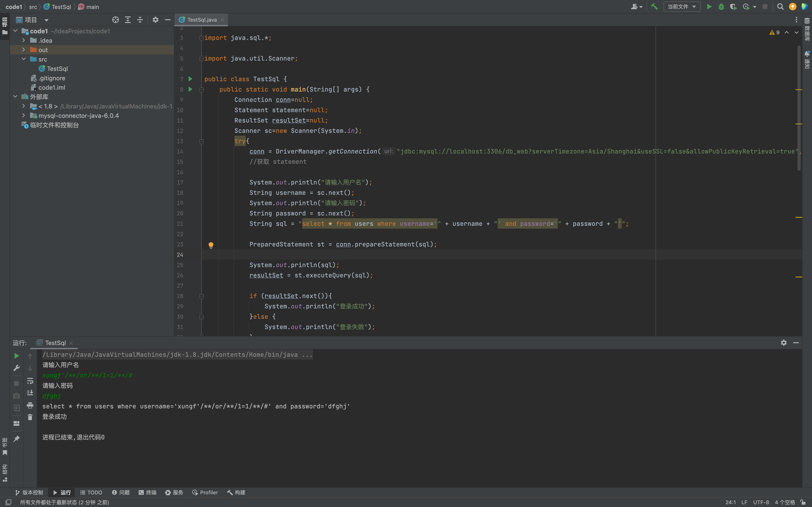Toggle scroll-to-end in run console
Image resolution: width=812 pixels, height=507 pixels.
pos(30,393)
